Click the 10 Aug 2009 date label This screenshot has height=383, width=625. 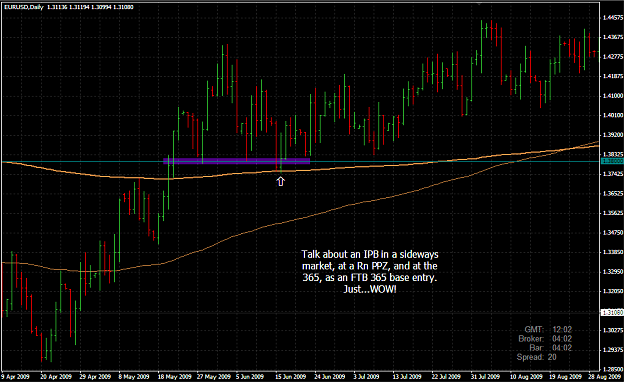tap(527, 377)
